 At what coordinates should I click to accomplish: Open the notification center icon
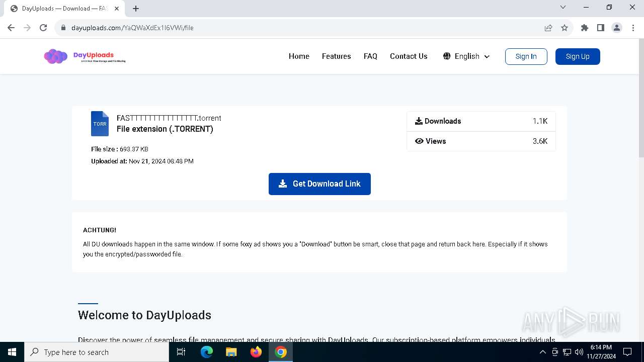pos(627,352)
